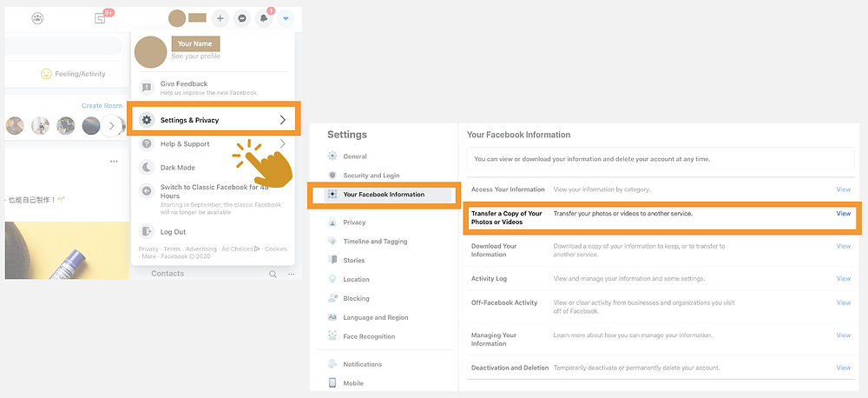The width and height of the screenshot is (868, 398).
Task: Show more rooms with arrow button
Action: pyautogui.click(x=111, y=126)
